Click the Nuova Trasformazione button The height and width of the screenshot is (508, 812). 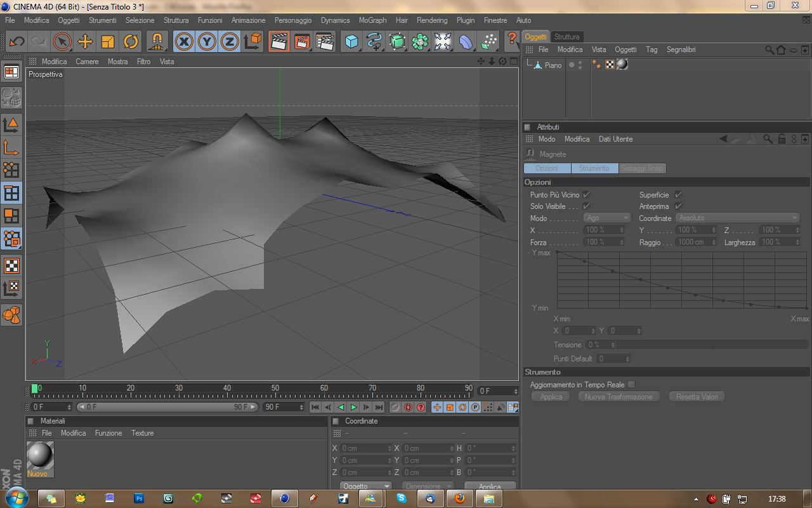[x=619, y=396]
